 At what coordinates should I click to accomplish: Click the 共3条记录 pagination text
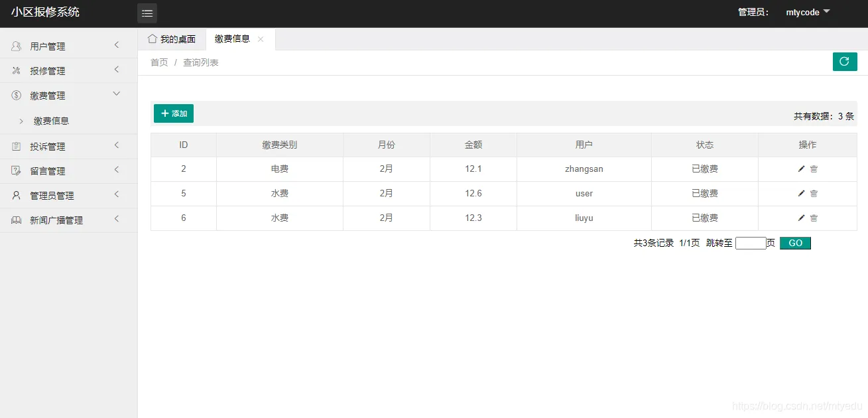click(x=654, y=244)
